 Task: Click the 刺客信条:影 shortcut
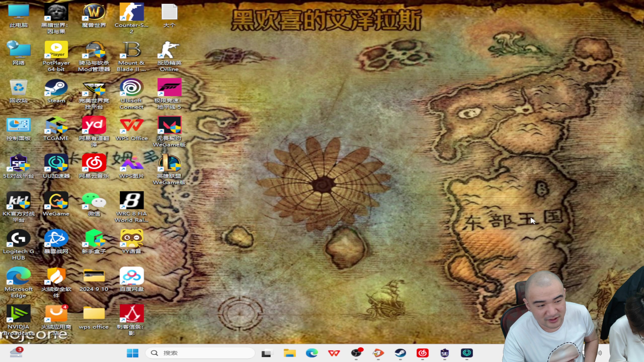(x=132, y=320)
